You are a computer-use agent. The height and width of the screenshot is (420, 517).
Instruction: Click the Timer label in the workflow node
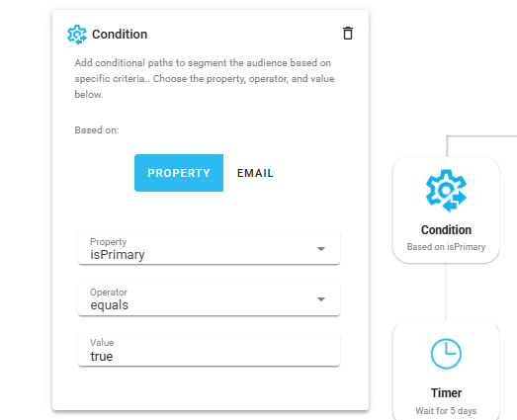pyautogui.click(x=446, y=393)
